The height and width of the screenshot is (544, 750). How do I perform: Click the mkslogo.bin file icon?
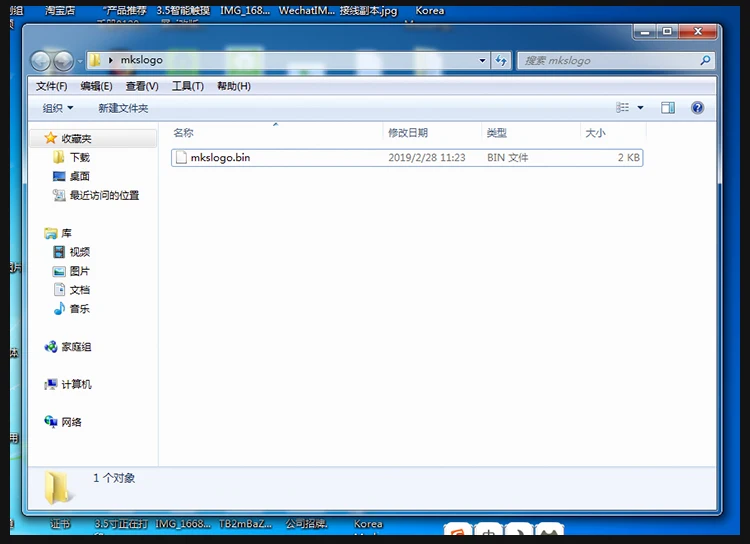[x=181, y=157]
